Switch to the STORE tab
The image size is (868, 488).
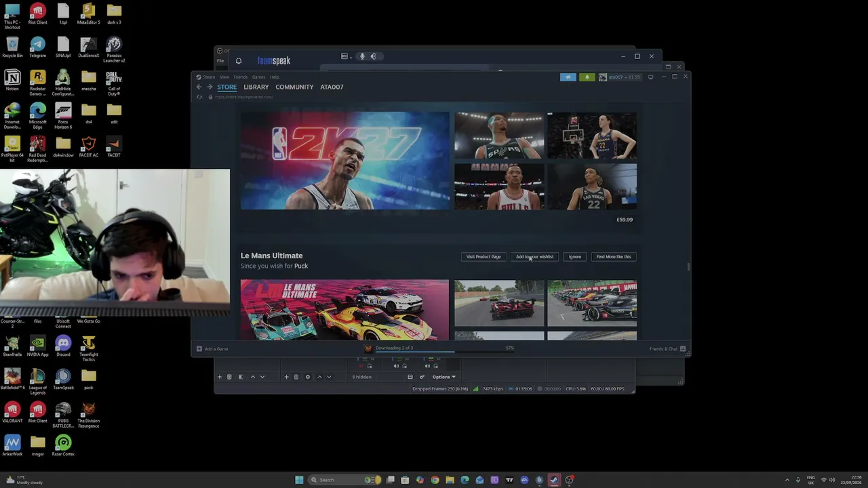coord(227,87)
